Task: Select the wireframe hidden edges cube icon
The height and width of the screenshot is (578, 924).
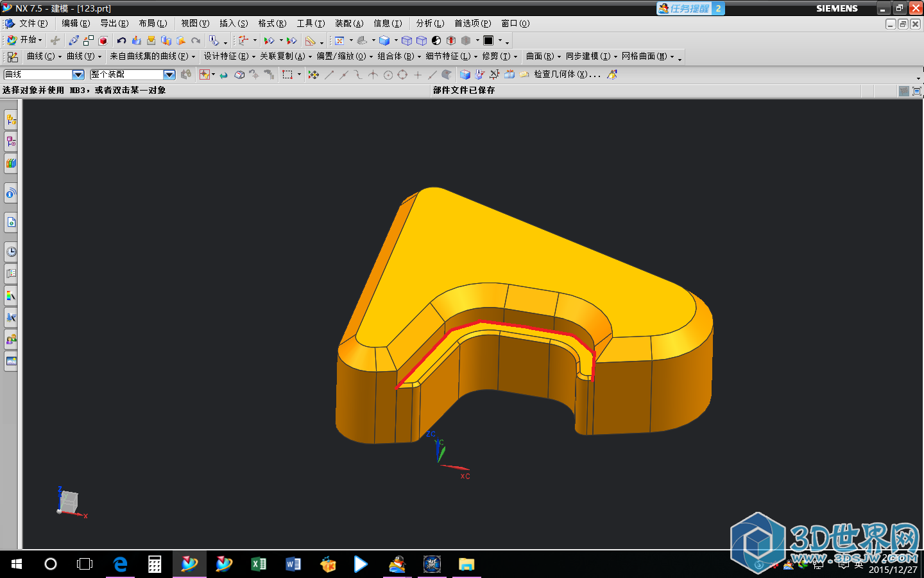Action: (x=422, y=40)
